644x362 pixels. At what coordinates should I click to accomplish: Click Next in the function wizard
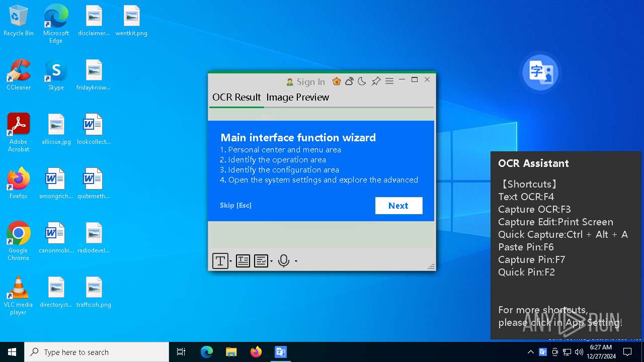(x=398, y=206)
